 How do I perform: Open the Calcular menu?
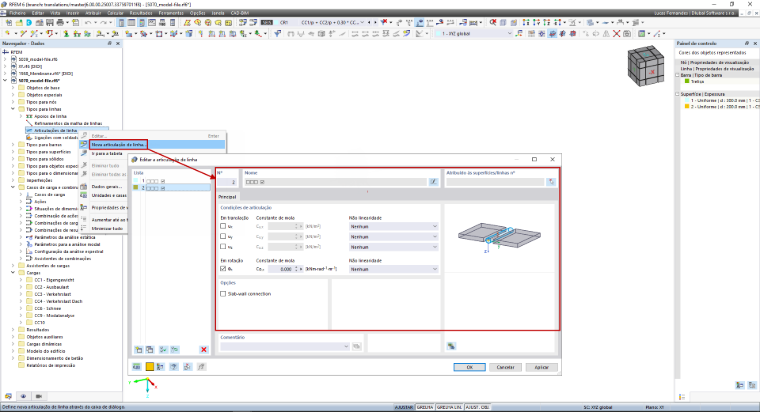115,13
